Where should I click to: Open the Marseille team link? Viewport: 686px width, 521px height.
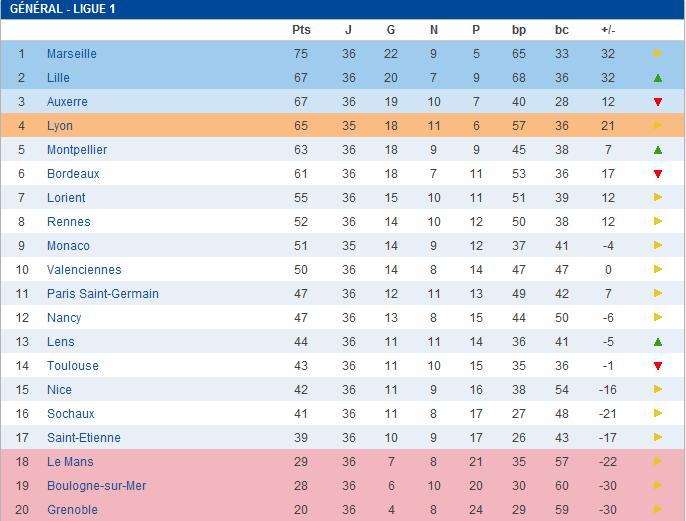point(71,54)
